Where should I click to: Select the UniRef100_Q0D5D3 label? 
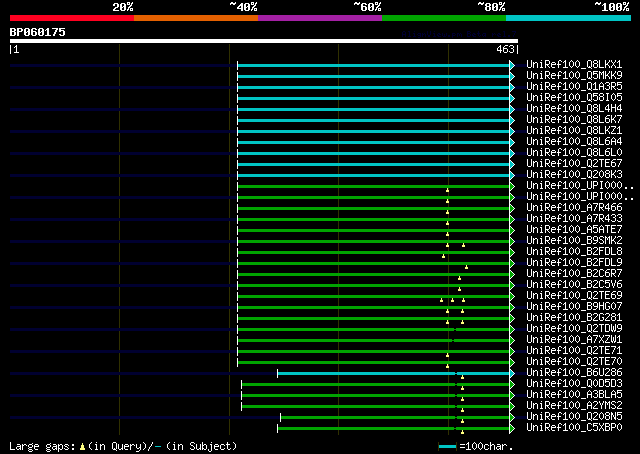click(574, 384)
